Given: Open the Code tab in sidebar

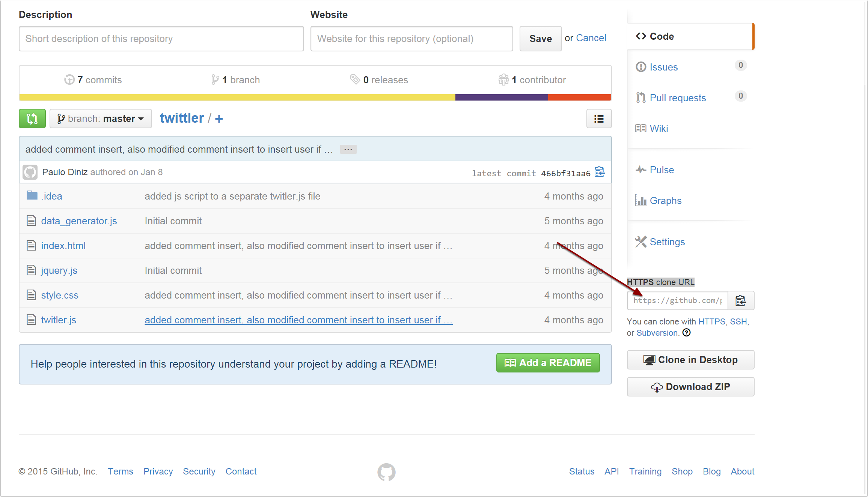Looking at the screenshot, I should tap(690, 36).
